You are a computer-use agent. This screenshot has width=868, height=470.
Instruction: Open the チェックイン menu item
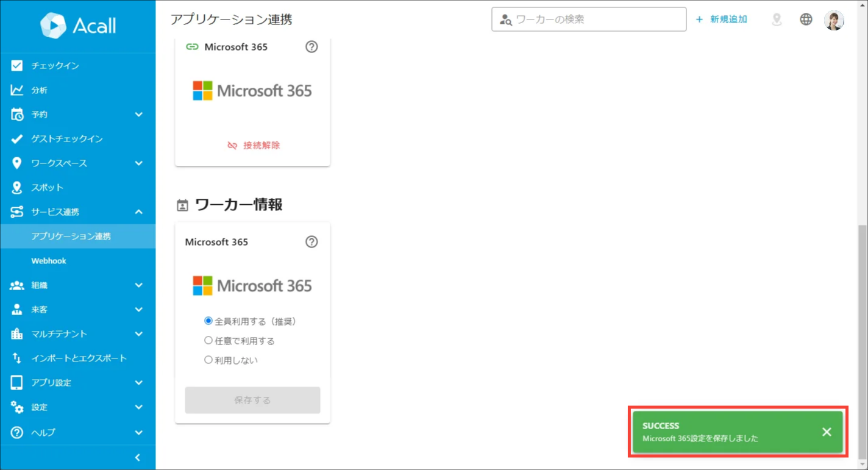pyautogui.click(x=78, y=65)
